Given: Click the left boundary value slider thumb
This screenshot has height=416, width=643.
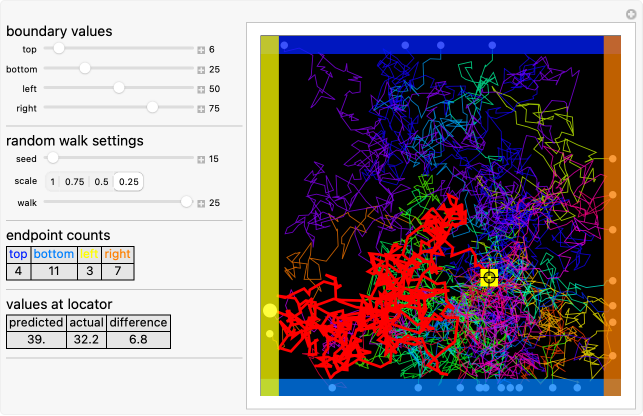Looking at the screenshot, I should pos(119,87).
